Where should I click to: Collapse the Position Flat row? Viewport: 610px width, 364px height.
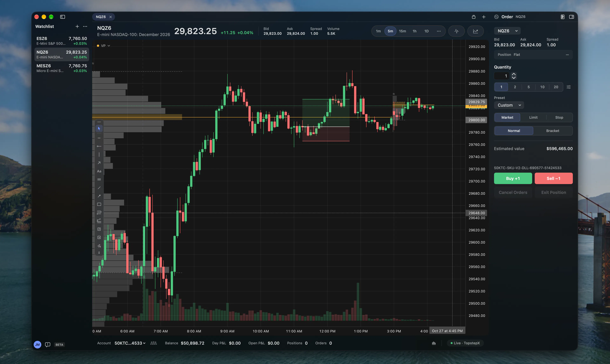tap(567, 55)
